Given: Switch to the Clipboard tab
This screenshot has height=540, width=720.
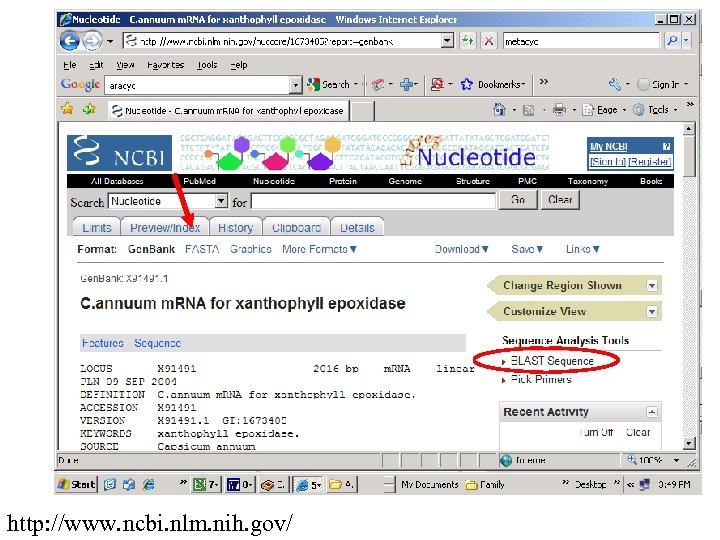Looking at the screenshot, I should pos(296,227).
